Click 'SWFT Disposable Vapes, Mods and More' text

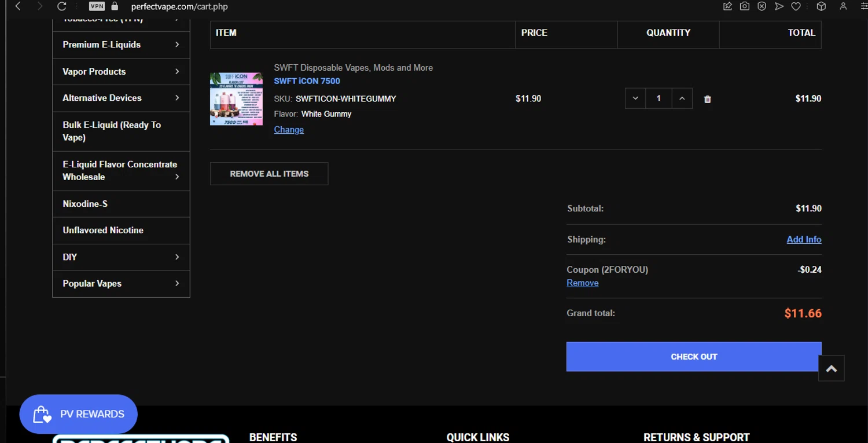354,68
